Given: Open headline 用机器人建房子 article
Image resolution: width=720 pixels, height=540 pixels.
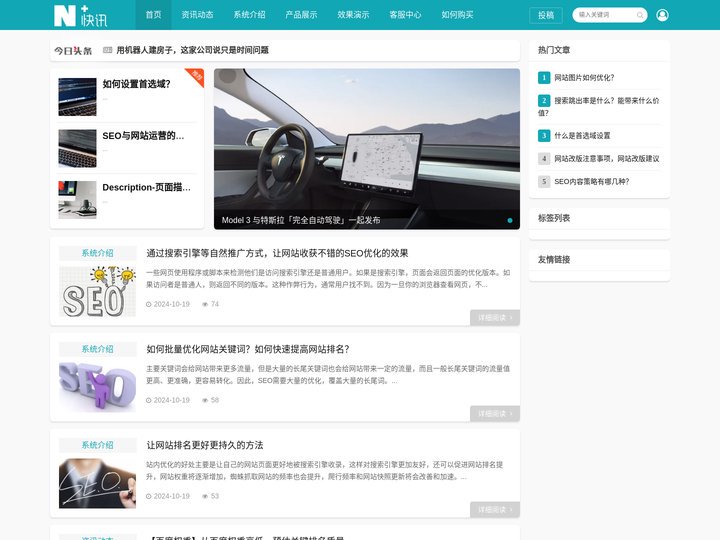Looking at the screenshot, I should click(192, 50).
